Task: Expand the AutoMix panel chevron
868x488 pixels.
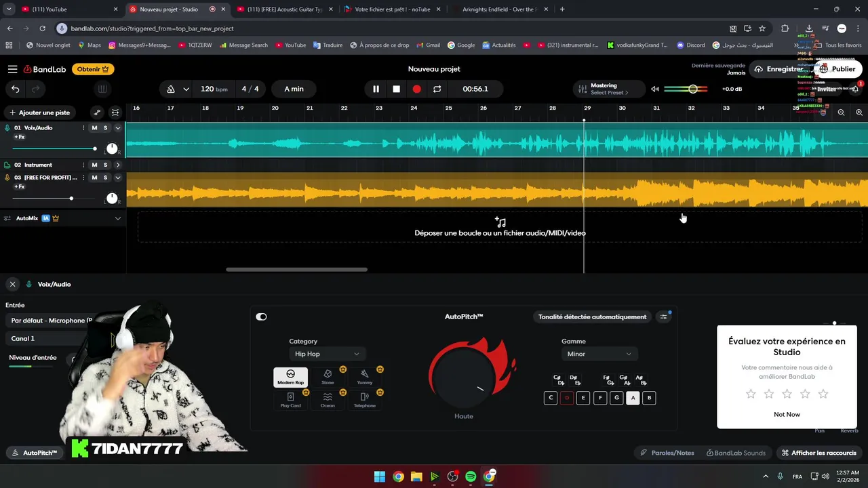Action: 117,218
